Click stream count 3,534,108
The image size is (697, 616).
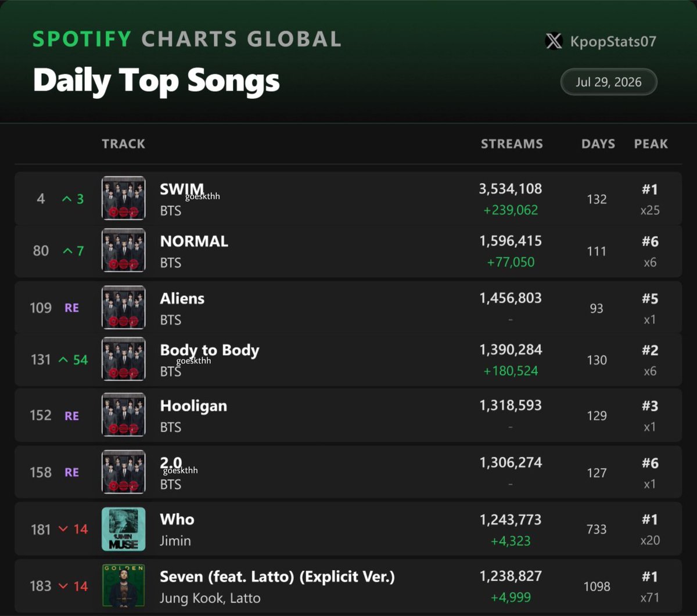(511, 189)
